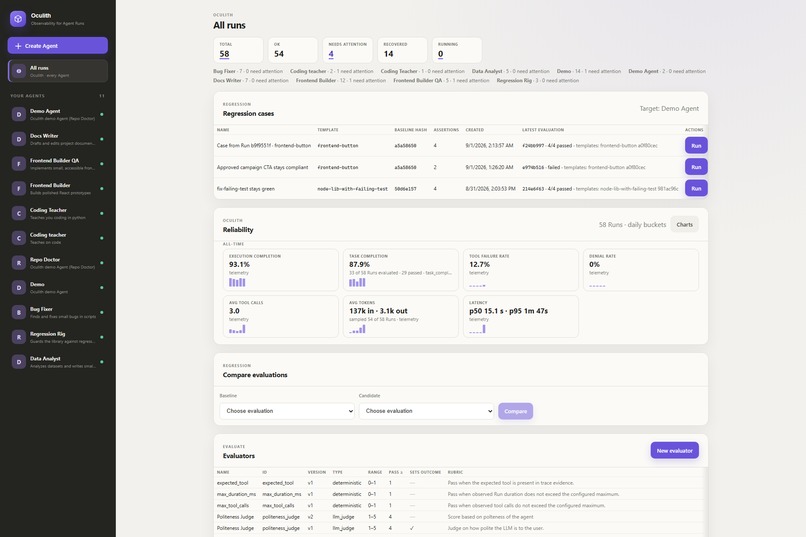Click the max_duration_ms evaluator name
This screenshot has width=806, height=537.
tap(236, 494)
